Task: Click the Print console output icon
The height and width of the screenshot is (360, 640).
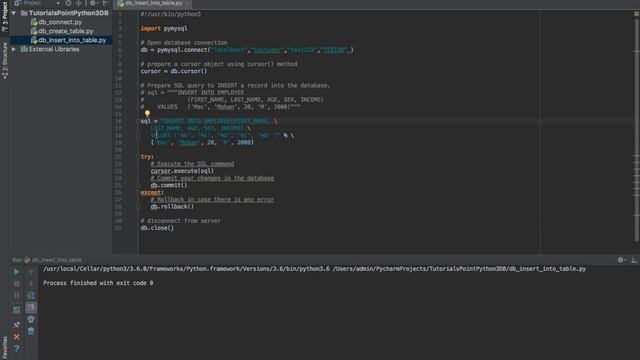Action: click(31, 319)
